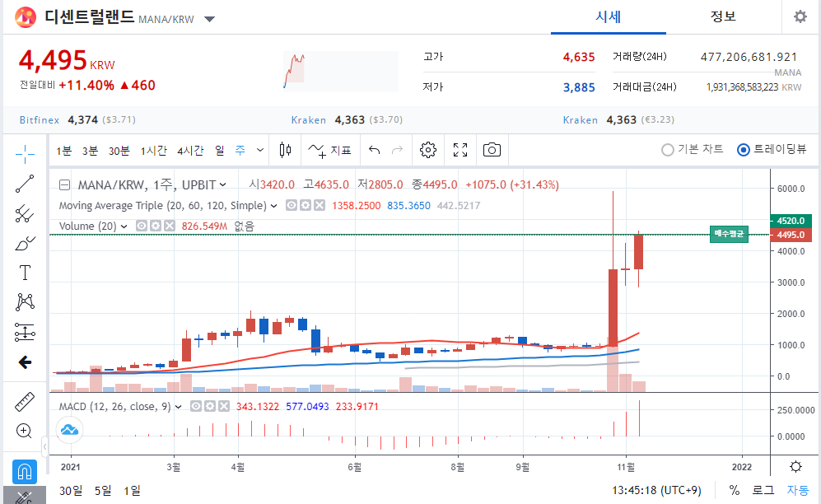Open Moving Average Triple indicator settings
821x504 pixels.
pos(306,205)
